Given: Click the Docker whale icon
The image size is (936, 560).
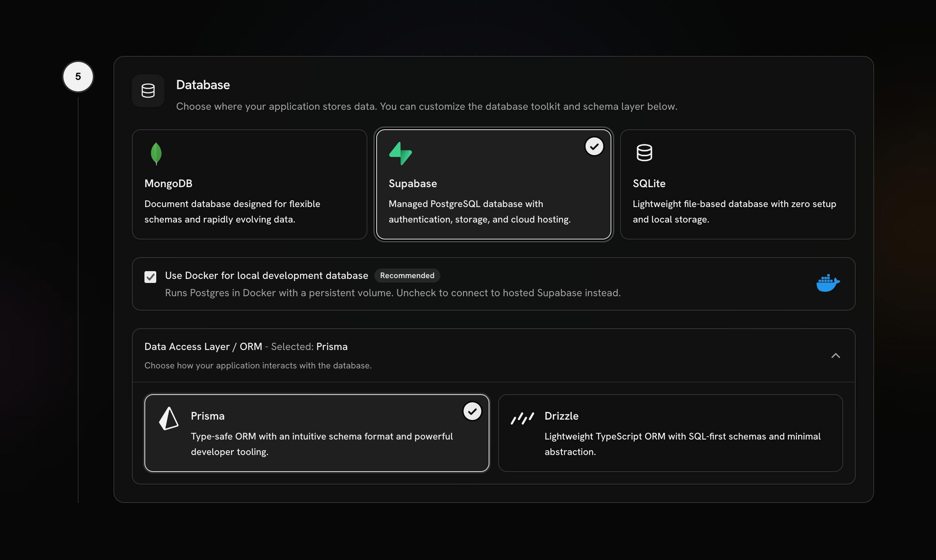Looking at the screenshot, I should click(x=828, y=283).
